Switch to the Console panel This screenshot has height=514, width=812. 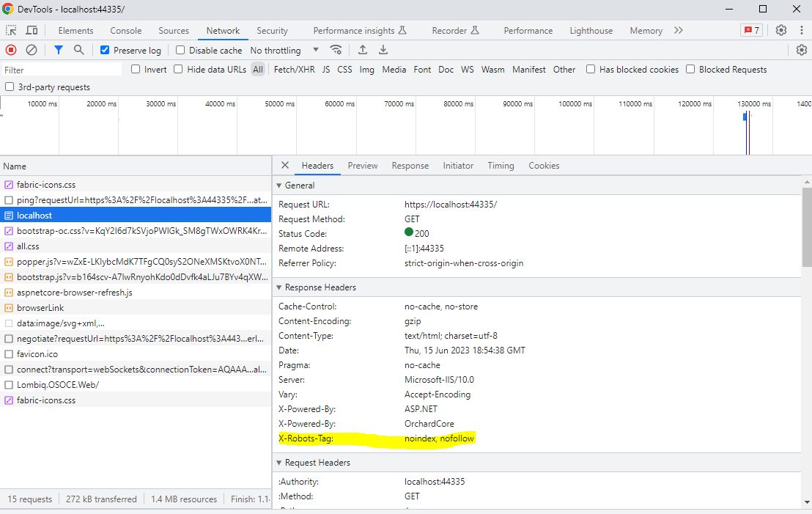(126, 31)
